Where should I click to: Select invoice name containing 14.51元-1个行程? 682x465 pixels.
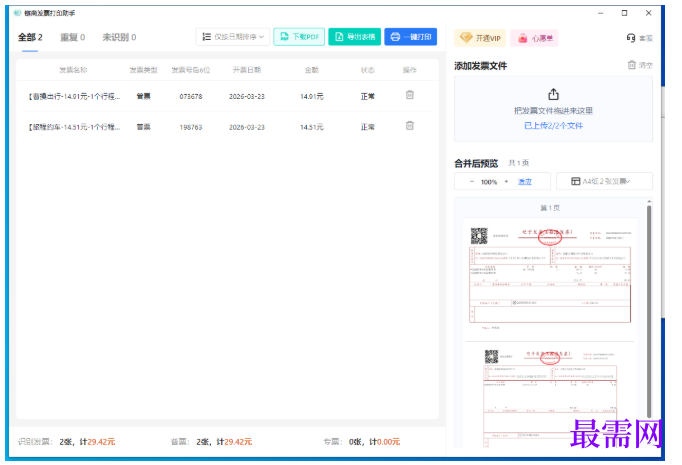[74, 127]
